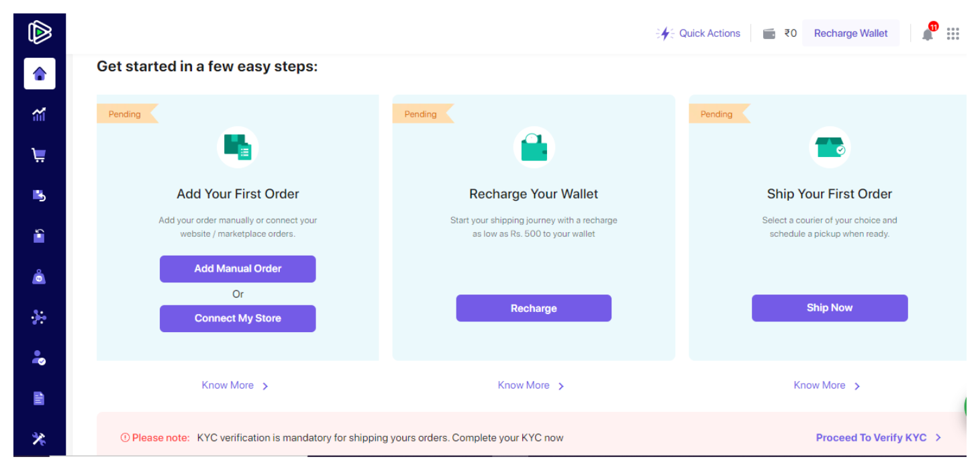Viewport: 980px width, 471px height.
Task: Click the Quick Actions lightning icon
Action: click(x=665, y=34)
